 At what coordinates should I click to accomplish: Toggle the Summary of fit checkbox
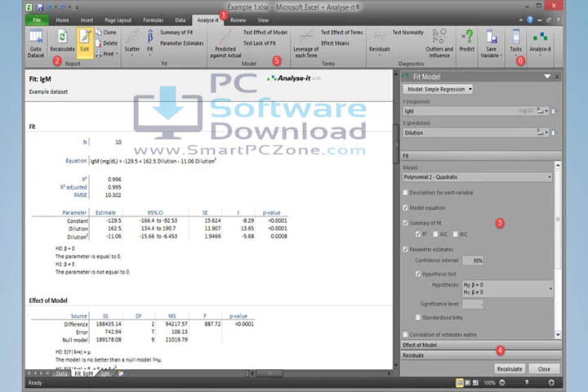click(405, 223)
